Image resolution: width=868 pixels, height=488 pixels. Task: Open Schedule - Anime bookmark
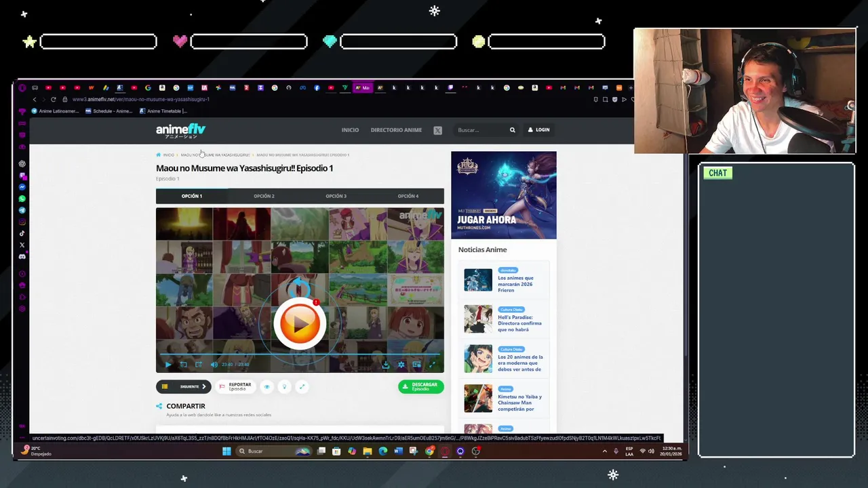108,111
